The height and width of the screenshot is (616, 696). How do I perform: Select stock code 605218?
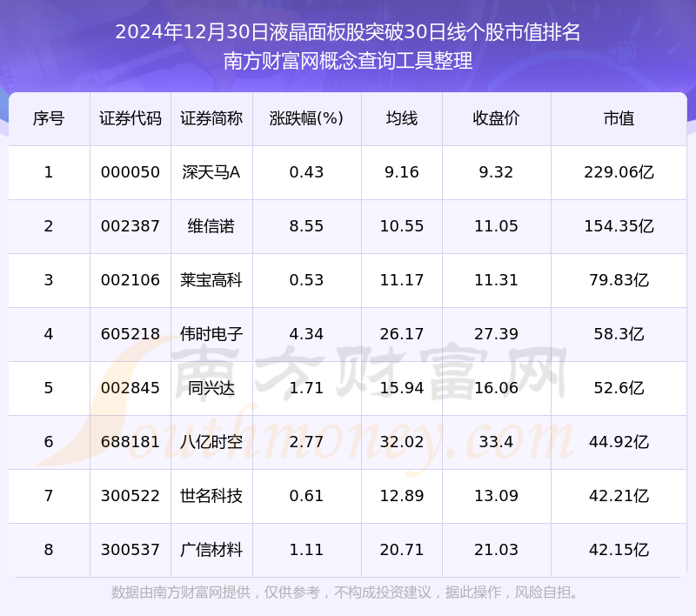(130, 334)
